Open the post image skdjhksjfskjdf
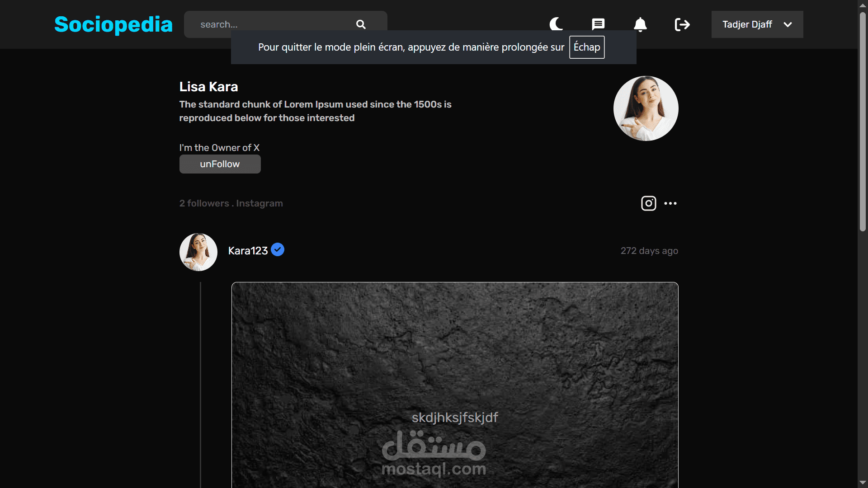The width and height of the screenshot is (868, 488). (455, 385)
